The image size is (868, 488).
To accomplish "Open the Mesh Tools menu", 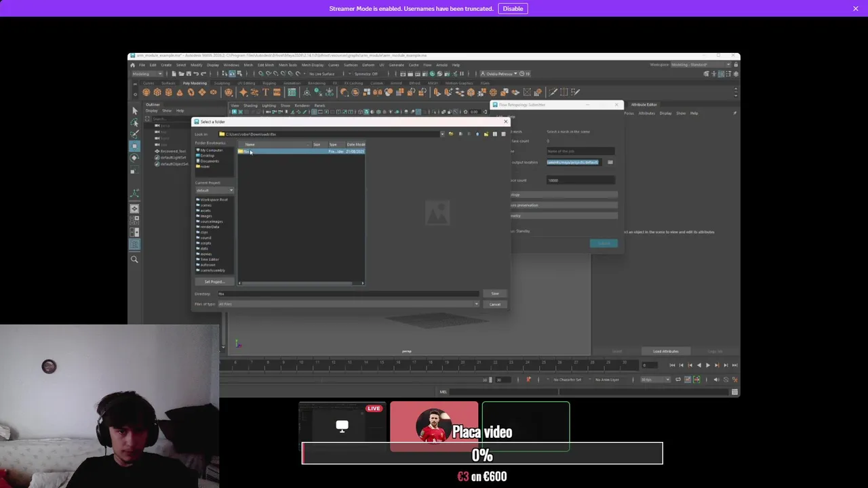I will click(x=288, y=65).
